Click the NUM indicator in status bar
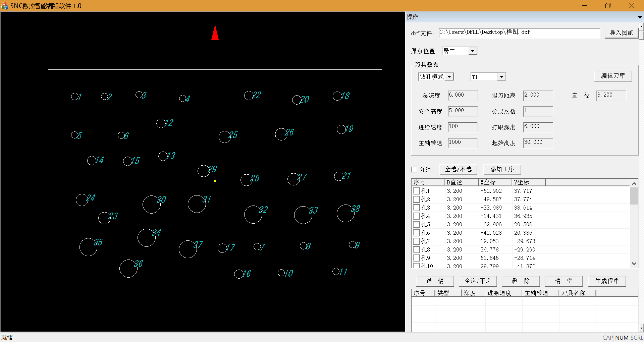Viewport: 644px width, 342px height. (622, 338)
